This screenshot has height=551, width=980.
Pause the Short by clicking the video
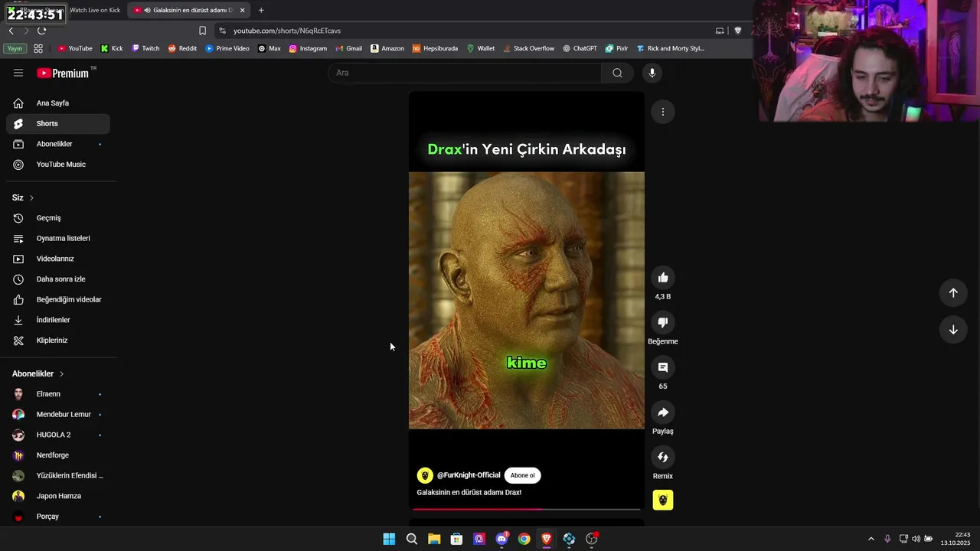527,300
